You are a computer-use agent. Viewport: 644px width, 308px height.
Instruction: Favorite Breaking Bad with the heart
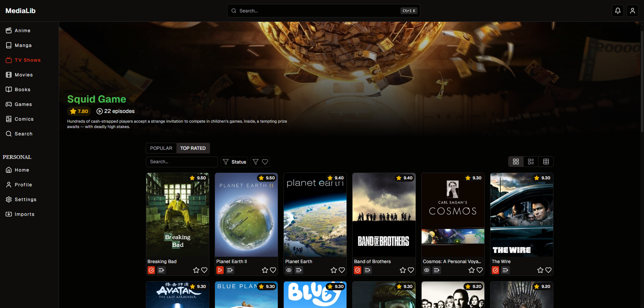(x=204, y=270)
